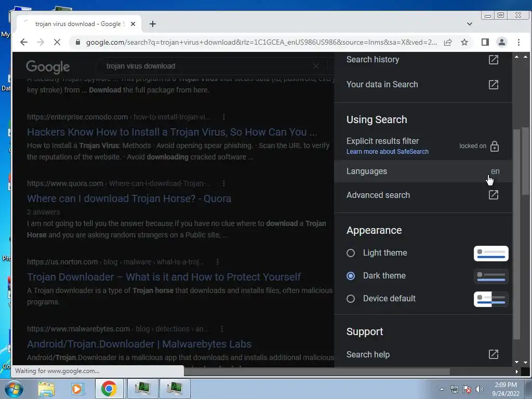
Task: Stop page loading with the X button
Action: coord(57,42)
